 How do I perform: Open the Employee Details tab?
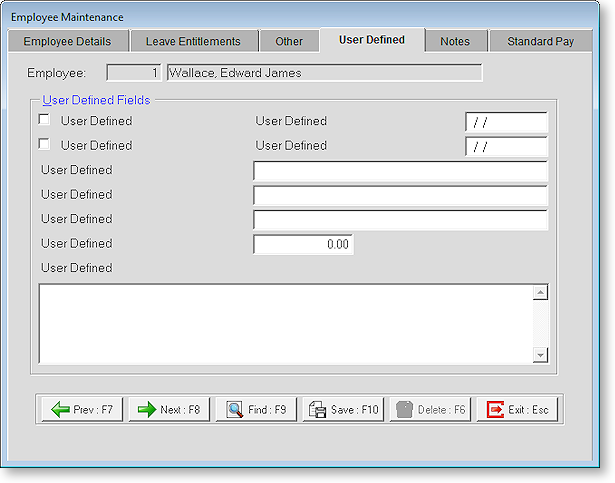coord(68,41)
